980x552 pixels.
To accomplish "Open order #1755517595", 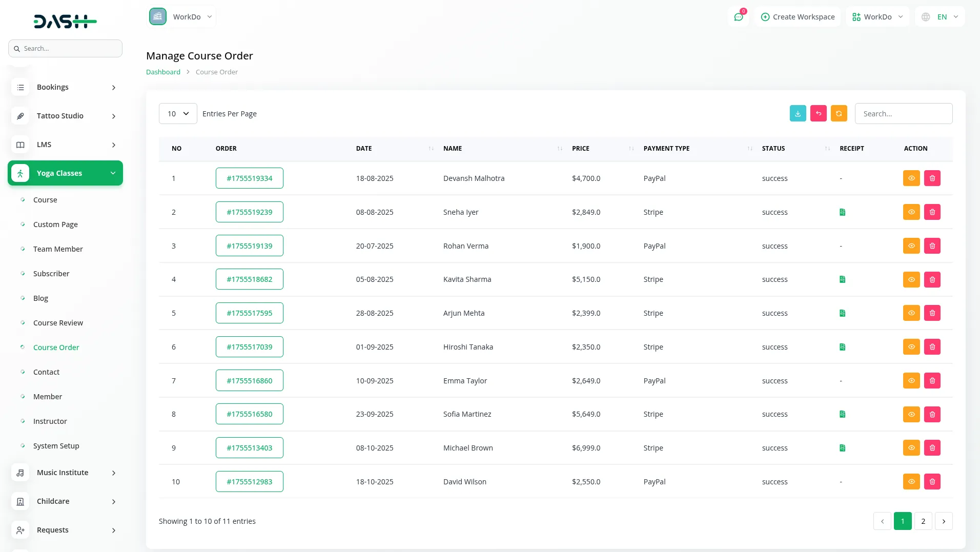I will 250,313.
